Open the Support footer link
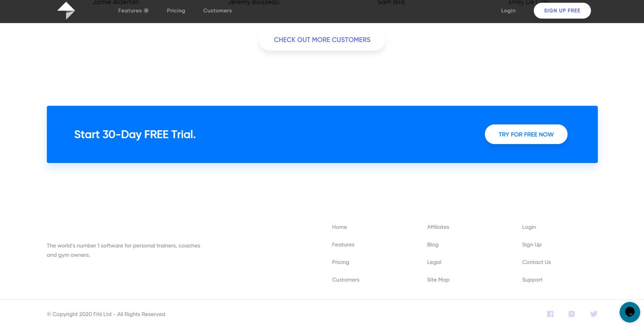 click(x=532, y=280)
